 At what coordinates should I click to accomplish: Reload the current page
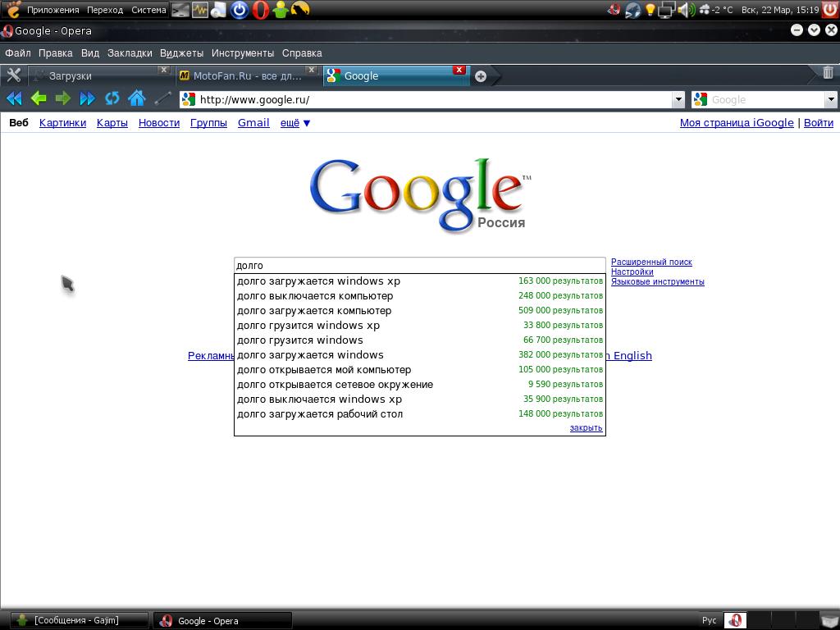click(112, 98)
